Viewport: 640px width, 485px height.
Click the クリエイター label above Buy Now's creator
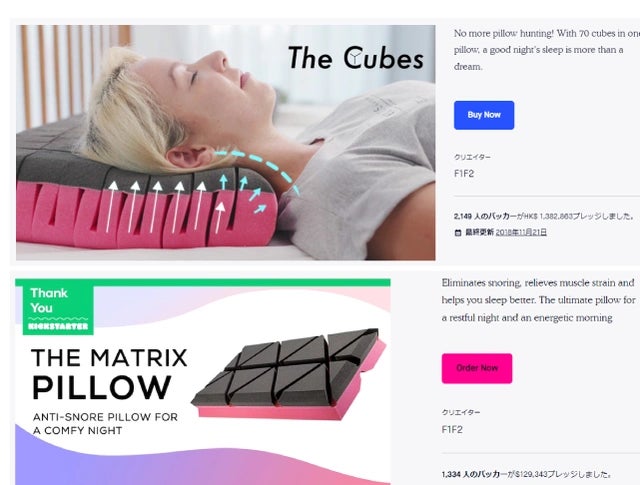pyautogui.click(x=472, y=157)
